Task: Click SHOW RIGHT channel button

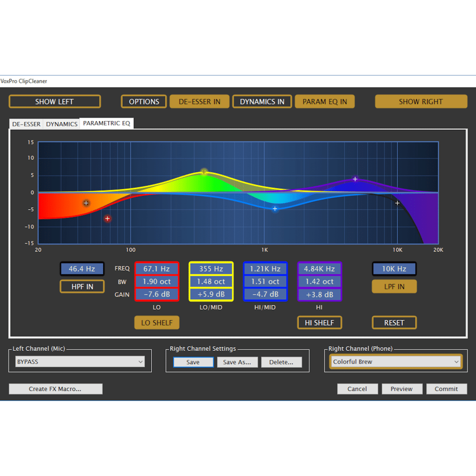Action: click(x=421, y=102)
